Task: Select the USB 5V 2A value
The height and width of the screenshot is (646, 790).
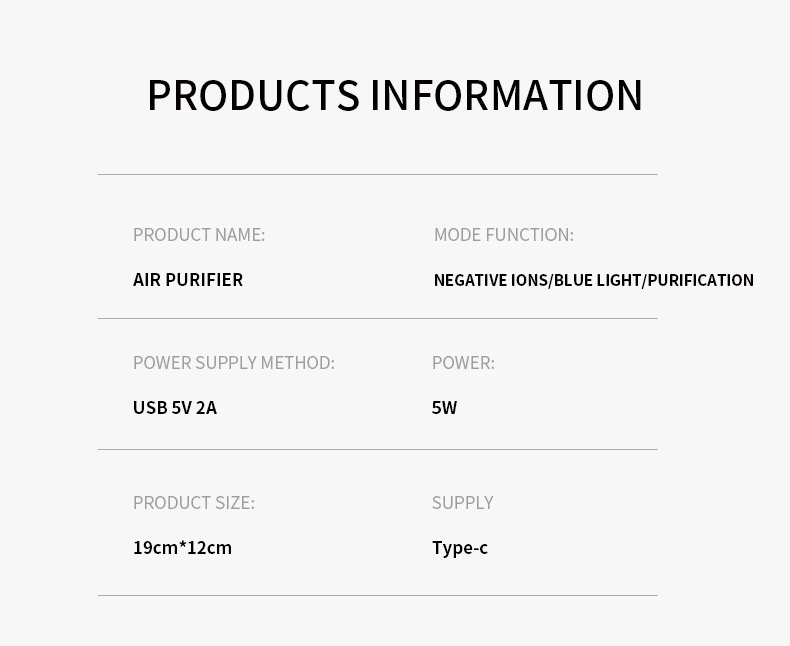Action: tap(175, 408)
